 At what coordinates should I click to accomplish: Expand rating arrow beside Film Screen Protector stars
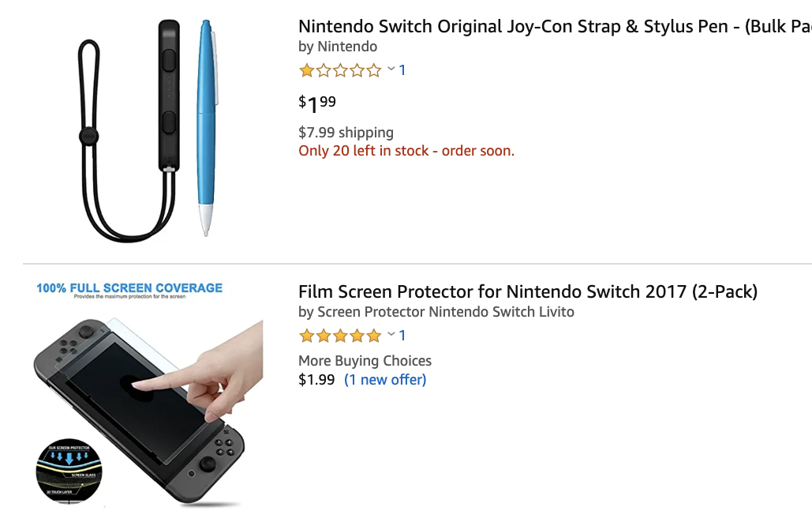click(x=391, y=335)
